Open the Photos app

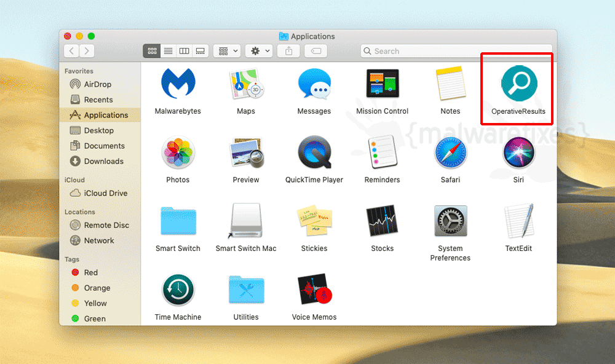pos(178,152)
